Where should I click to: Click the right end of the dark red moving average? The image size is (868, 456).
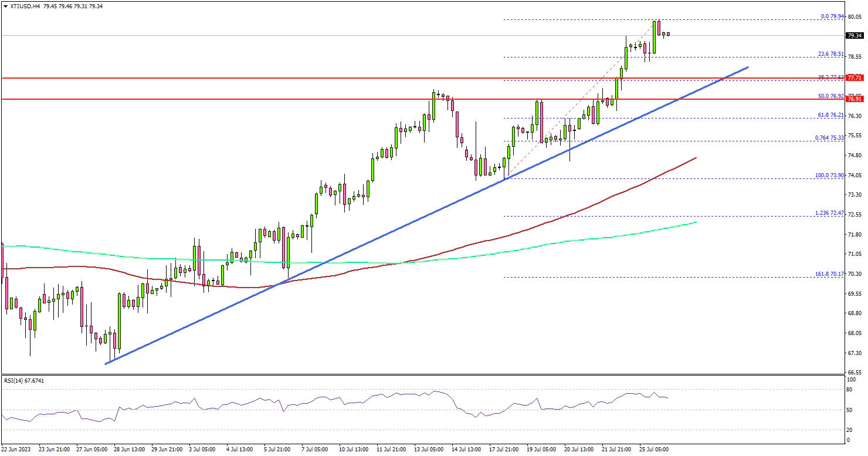(x=696, y=157)
